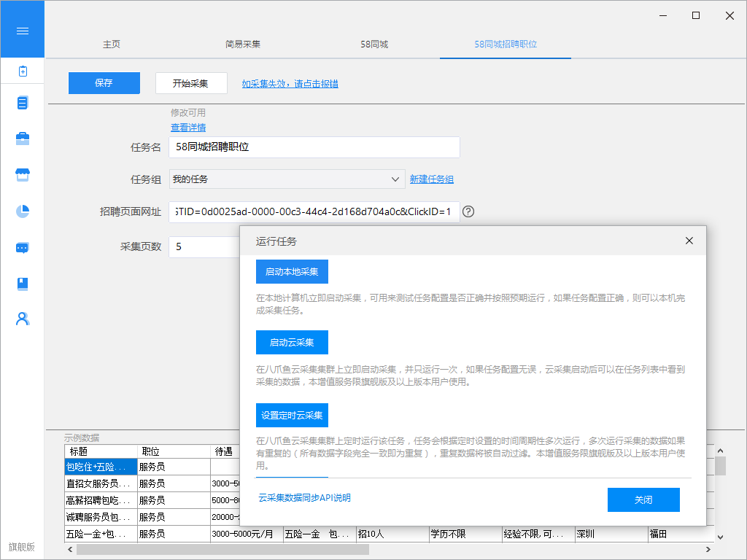Click the 设置定时云采集 button
The image size is (747, 560).
(292, 415)
